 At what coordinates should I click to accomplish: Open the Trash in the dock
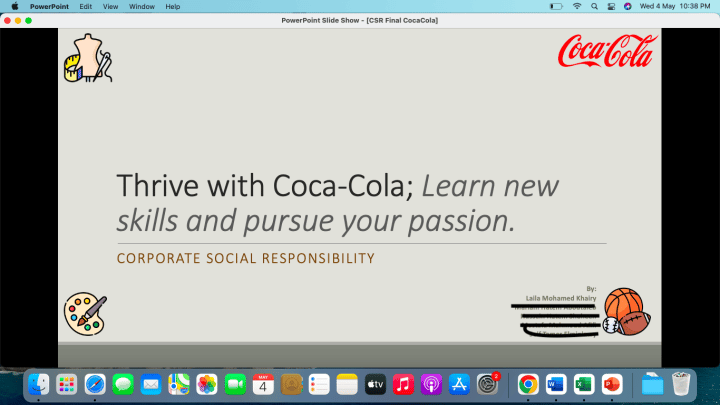(681, 383)
